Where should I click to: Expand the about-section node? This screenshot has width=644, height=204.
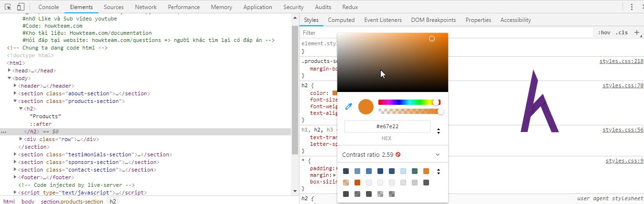[15, 93]
